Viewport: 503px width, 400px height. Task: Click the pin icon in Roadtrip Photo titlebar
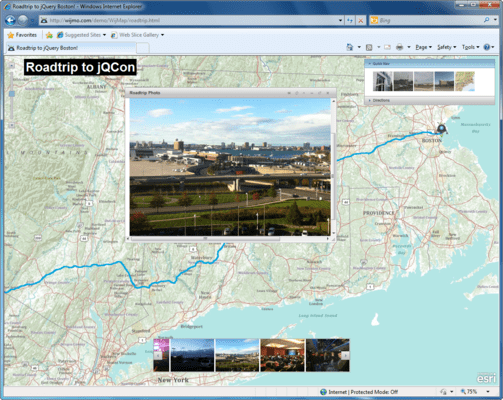(x=289, y=93)
